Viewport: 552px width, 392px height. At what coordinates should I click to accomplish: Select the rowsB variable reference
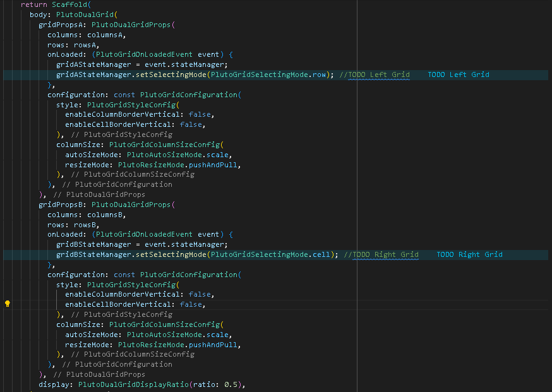[85, 224]
